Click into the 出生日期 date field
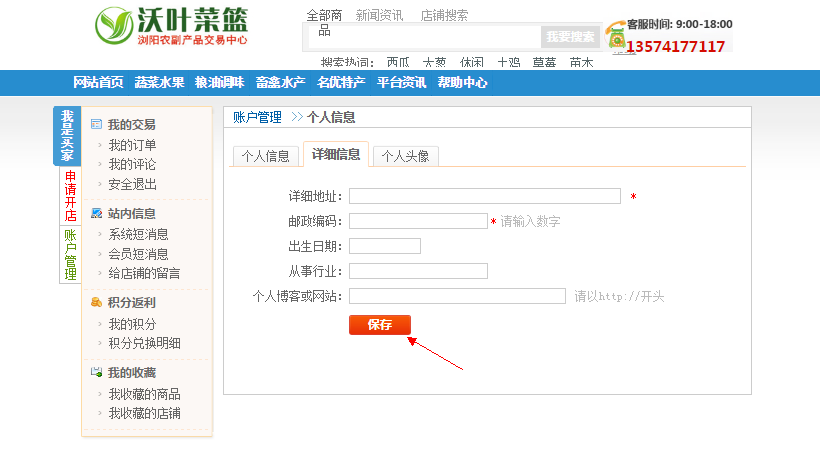 tap(384, 246)
